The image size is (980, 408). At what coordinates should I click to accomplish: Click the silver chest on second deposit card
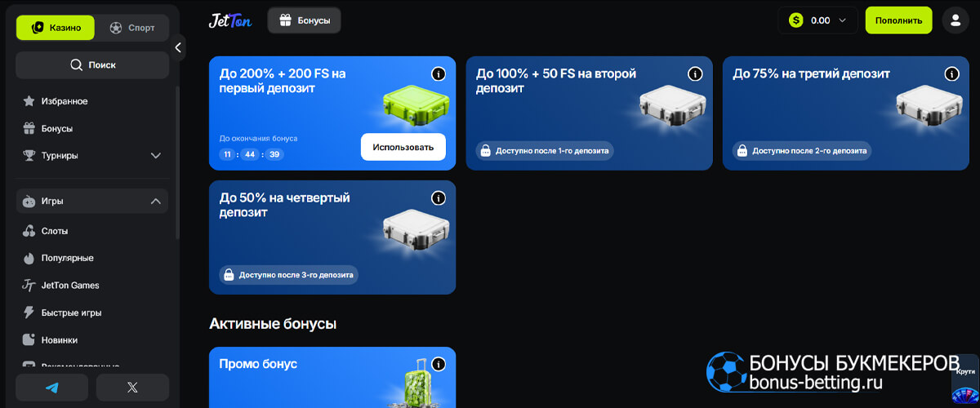pos(672,109)
